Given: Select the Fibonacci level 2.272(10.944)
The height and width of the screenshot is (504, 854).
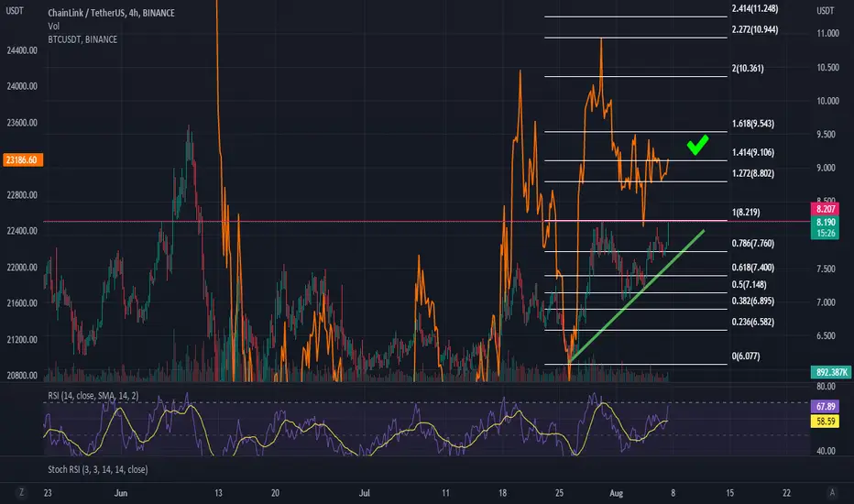Looking at the screenshot, I should coord(755,29).
